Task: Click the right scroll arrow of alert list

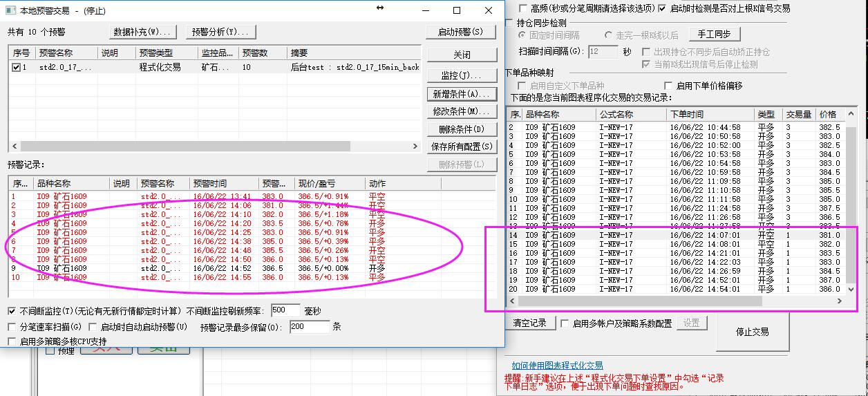Action: 415,147
